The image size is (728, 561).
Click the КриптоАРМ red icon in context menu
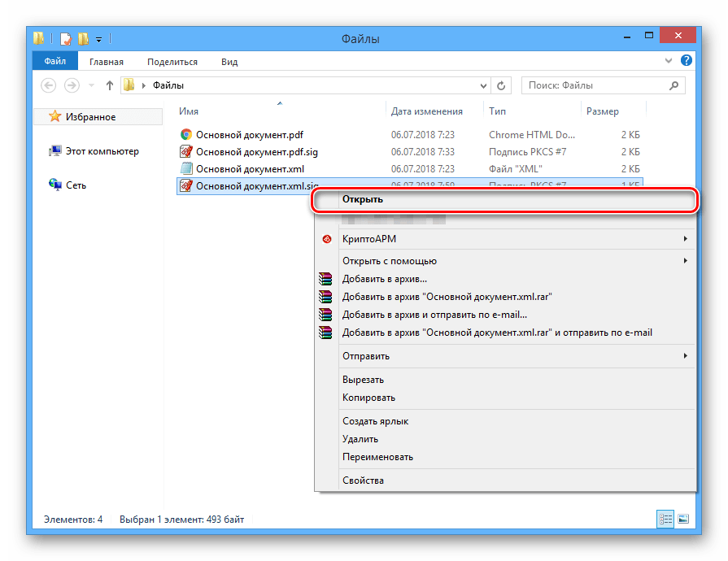(327, 239)
